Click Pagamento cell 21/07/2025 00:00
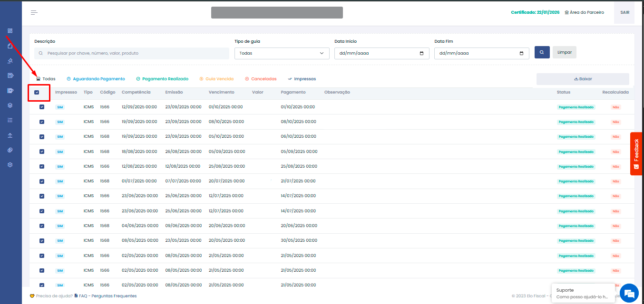 tap(298, 181)
